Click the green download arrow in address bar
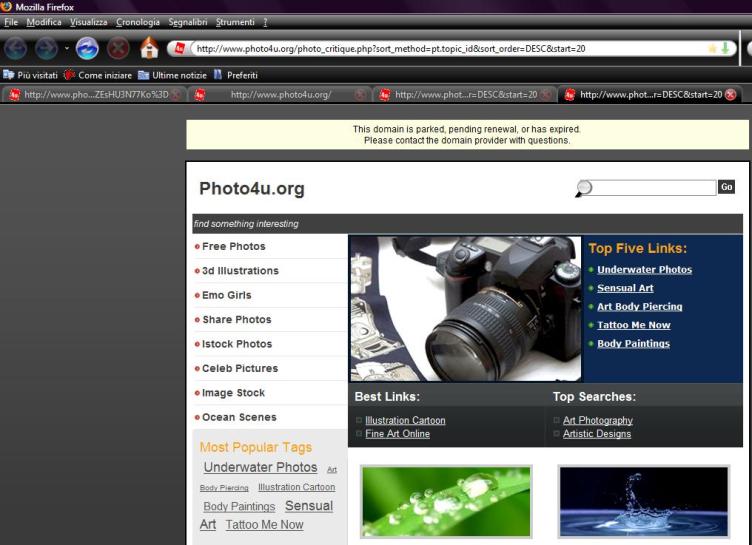Screen dimensions: 752x545 pyautogui.click(x=726, y=47)
